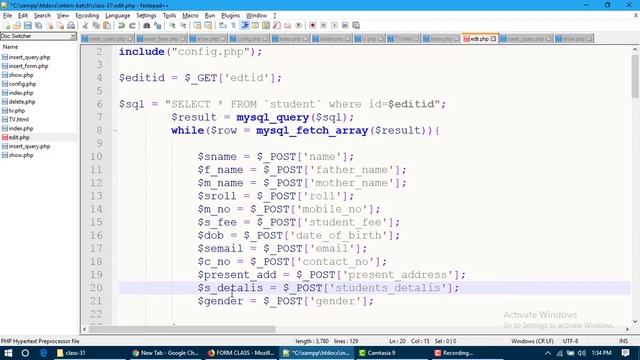Click the Save Recorded Macro icon
The image size is (640, 360).
(356, 26)
